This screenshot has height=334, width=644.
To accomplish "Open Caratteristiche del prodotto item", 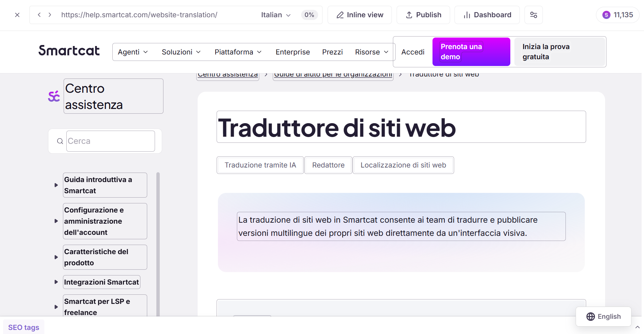I will (105, 257).
